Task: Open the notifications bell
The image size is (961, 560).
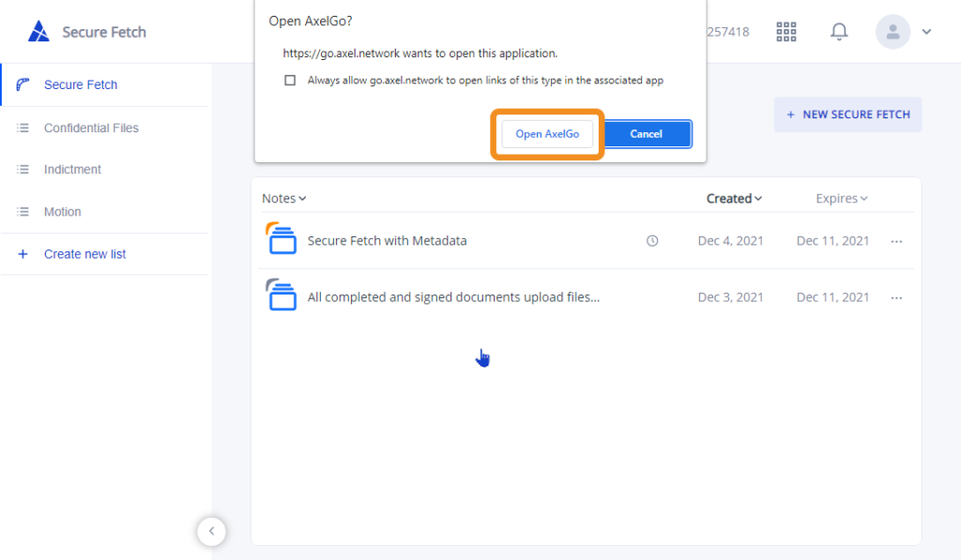Action: tap(839, 31)
